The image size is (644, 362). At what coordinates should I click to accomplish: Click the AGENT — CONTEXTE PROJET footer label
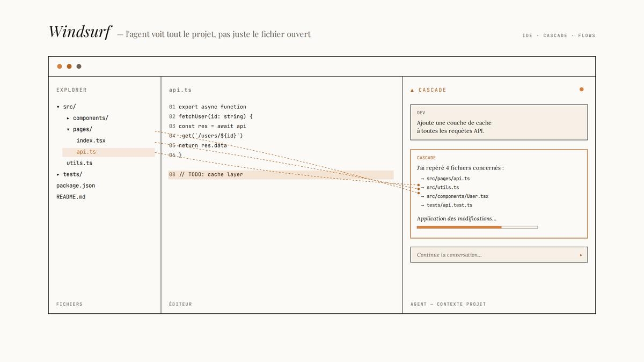[448, 304]
